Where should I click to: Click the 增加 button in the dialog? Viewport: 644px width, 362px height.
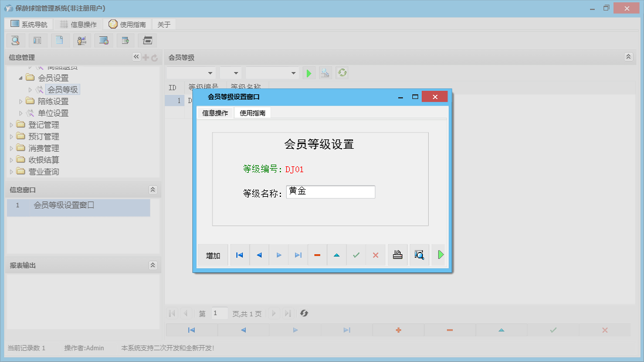[212, 255]
